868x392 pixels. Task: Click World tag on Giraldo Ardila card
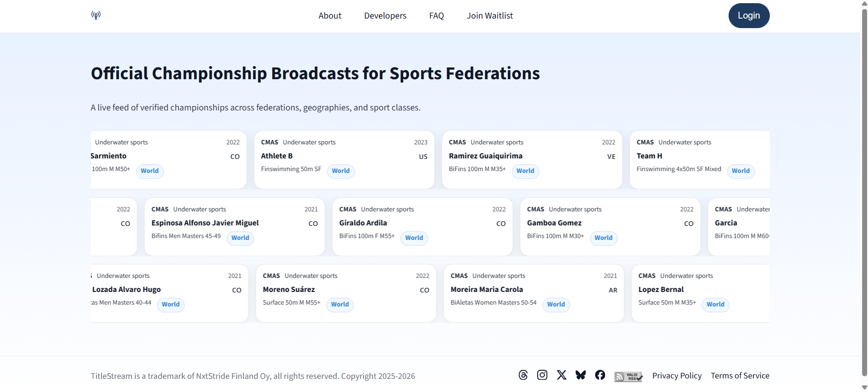click(414, 238)
